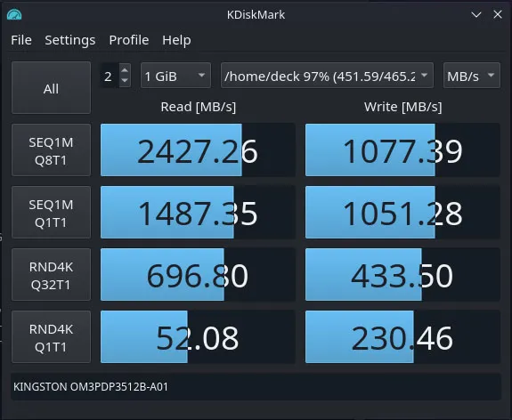512x420 pixels.
Task: Open the 1 GiB test size dropdown
Action: coord(175,76)
